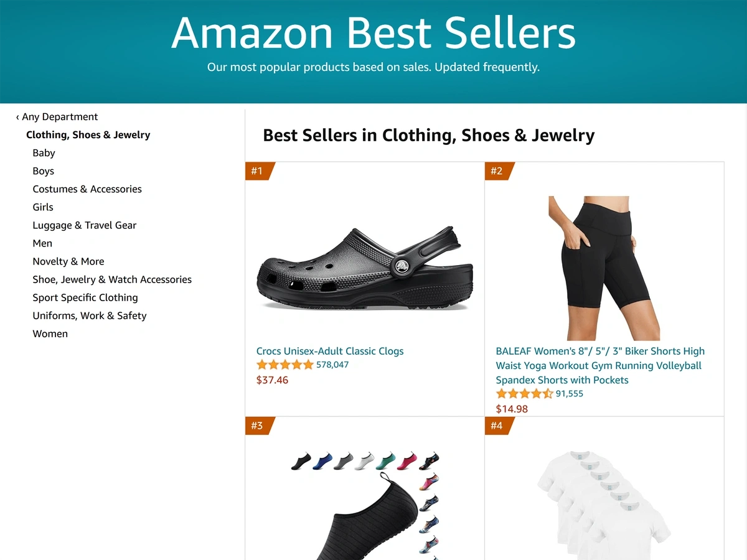
Task: Go back to Any Department
Action: coord(57,117)
